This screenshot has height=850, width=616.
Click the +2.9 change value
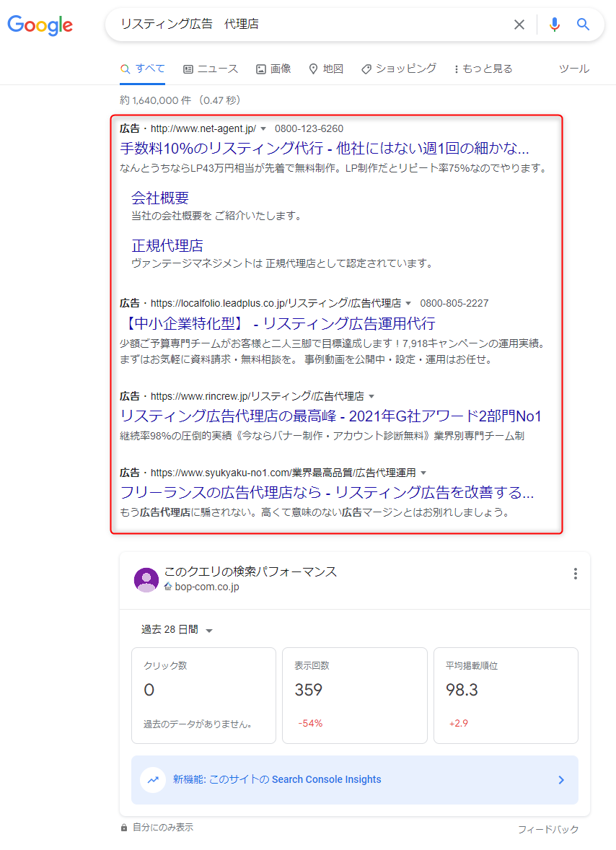[458, 724]
